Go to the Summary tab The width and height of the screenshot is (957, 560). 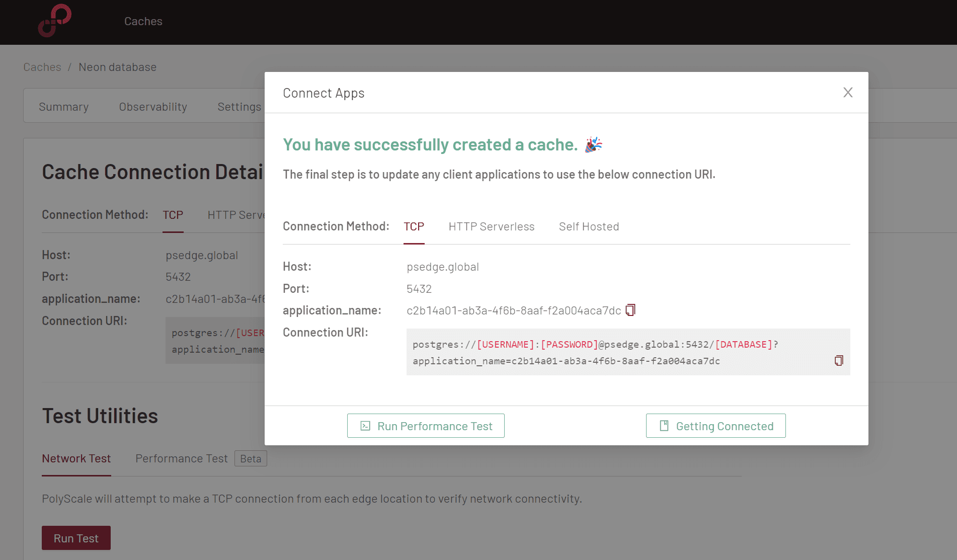[x=63, y=106]
